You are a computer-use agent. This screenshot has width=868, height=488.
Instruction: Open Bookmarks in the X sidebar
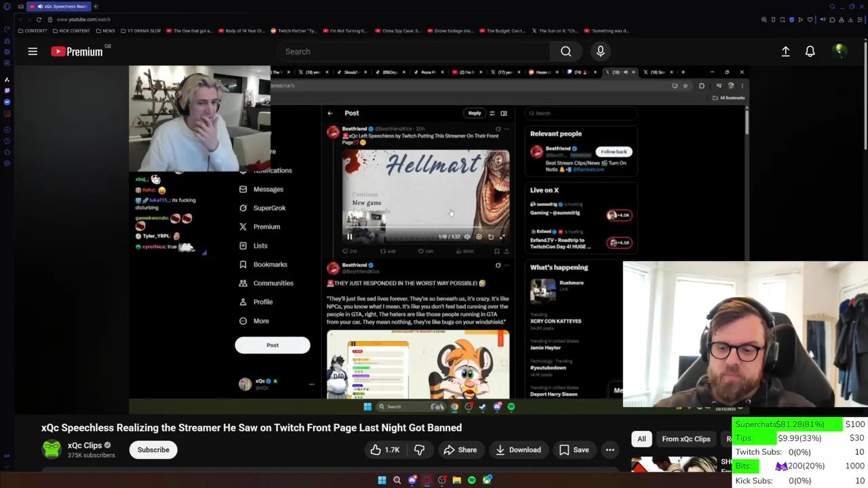pos(263,264)
